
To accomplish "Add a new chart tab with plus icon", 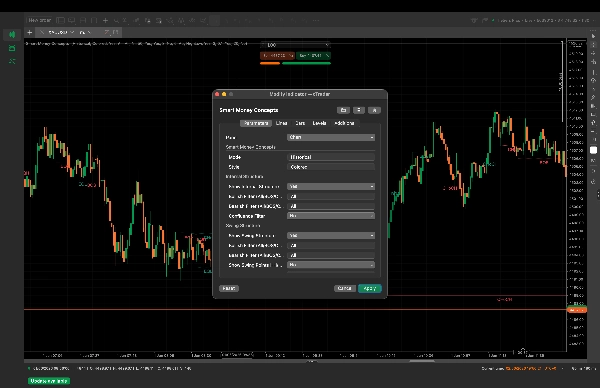I will pos(29,33).
